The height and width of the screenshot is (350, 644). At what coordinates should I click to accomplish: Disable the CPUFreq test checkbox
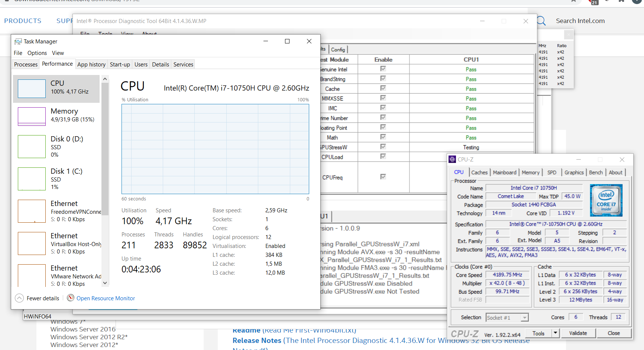point(383,177)
